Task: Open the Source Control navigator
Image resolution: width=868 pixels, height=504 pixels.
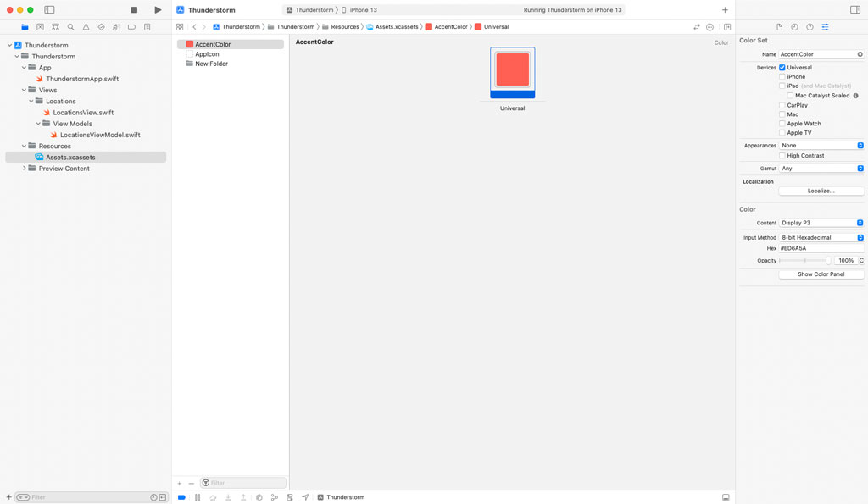Action: (x=40, y=27)
